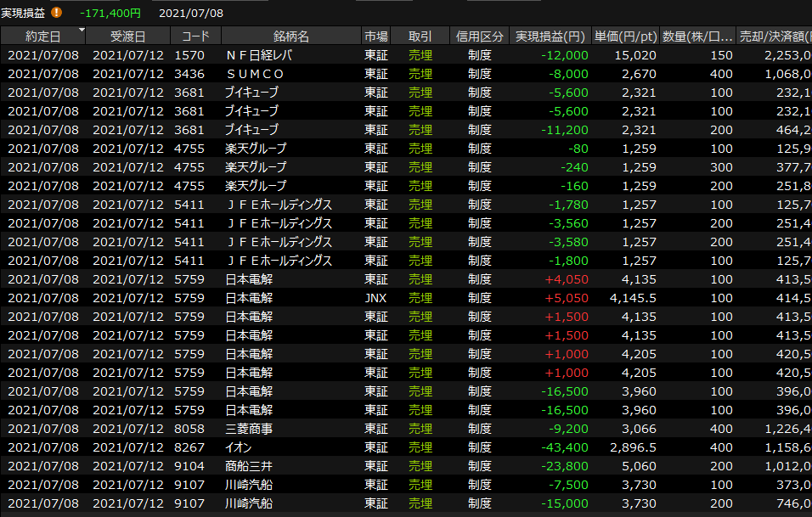This screenshot has width=812, height=517.
Task: Click the 2021/07/08 date next to total
Action: coord(191,13)
